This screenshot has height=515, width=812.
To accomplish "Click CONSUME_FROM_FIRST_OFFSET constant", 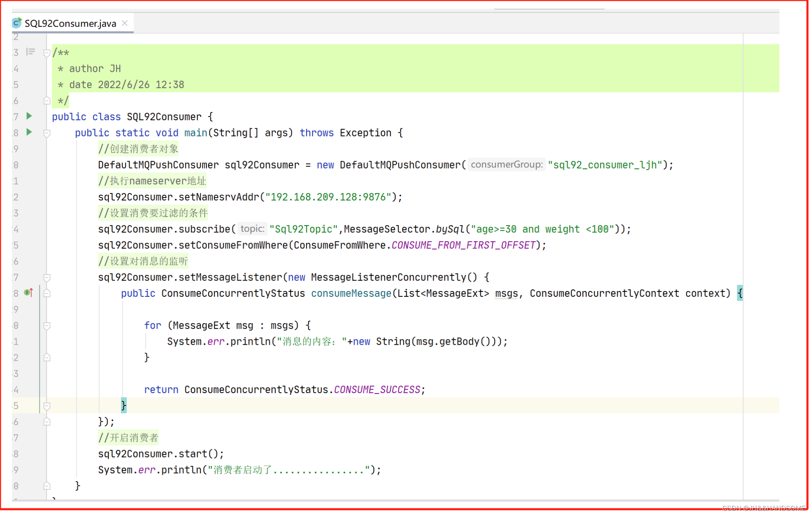I will click(x=463, y=245).
